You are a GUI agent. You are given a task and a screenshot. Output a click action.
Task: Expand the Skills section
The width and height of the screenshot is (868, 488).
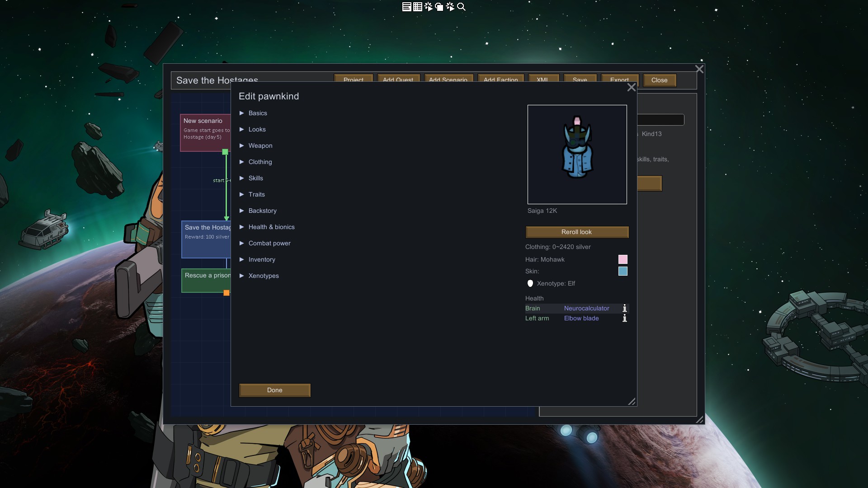(251, 178)
